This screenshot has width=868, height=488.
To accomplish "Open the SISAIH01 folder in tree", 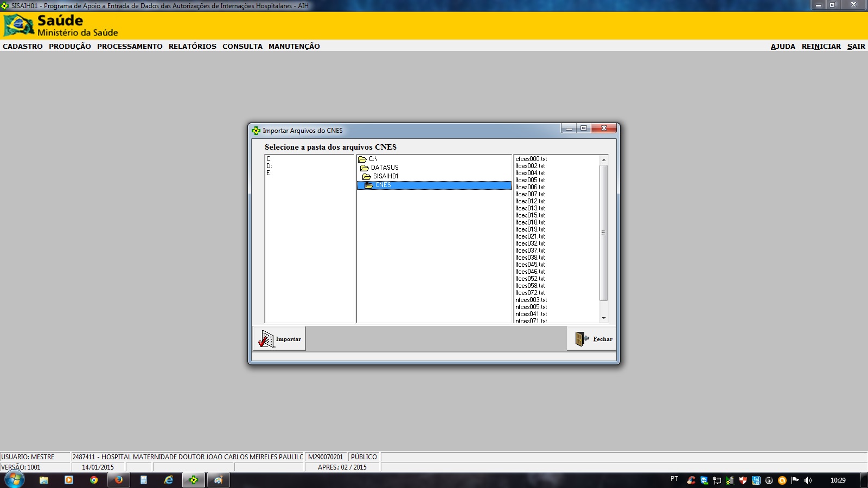I will 385,177.
